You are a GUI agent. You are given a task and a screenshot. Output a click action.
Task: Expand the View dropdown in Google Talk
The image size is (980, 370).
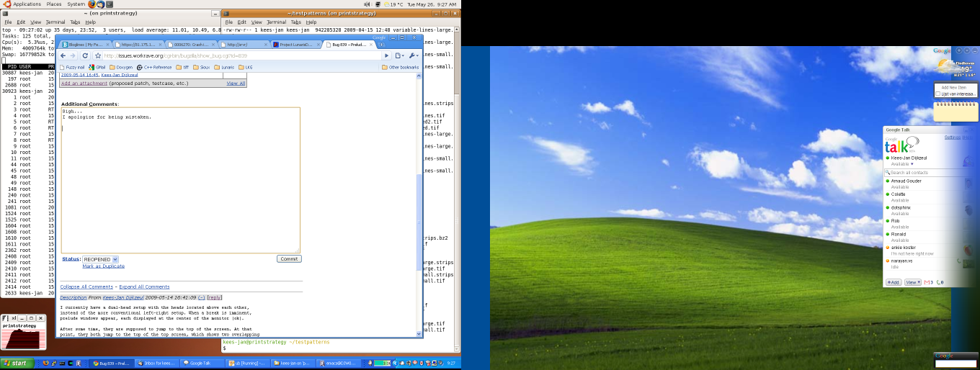(x=913, y=282)
